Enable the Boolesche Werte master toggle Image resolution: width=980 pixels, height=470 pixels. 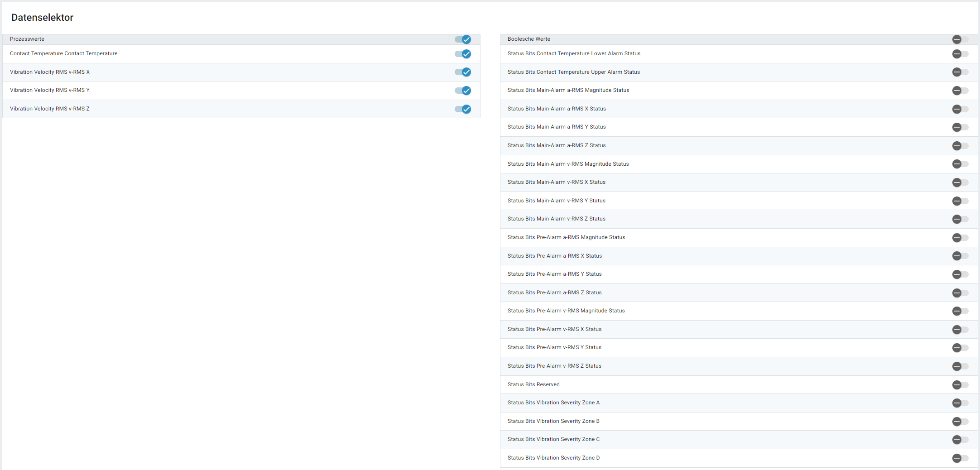(x=960, y=39)
